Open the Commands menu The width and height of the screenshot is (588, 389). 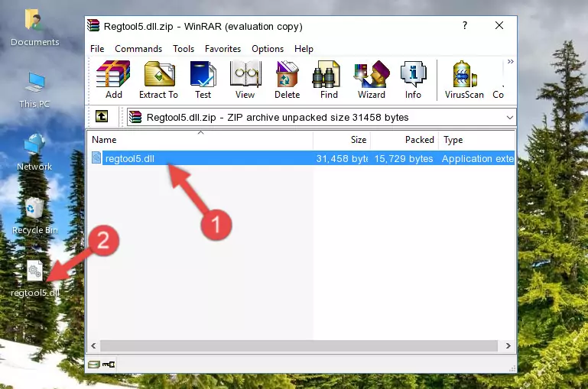coord(138,49)
